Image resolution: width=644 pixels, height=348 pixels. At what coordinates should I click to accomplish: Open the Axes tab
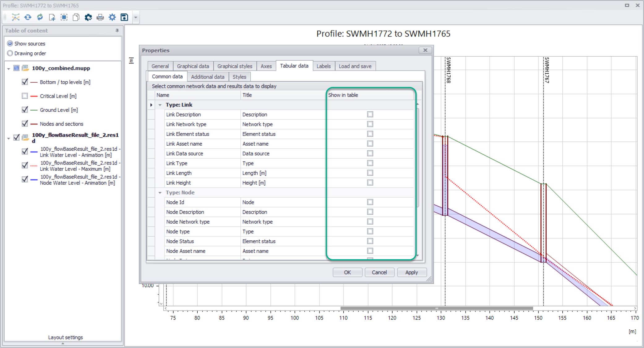[x=266, y=66]
